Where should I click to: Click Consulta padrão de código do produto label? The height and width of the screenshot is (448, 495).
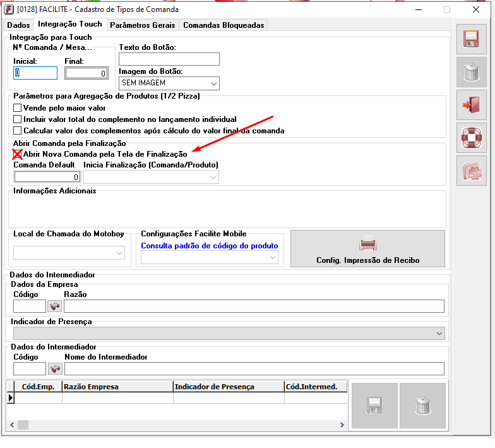(210, 246)
